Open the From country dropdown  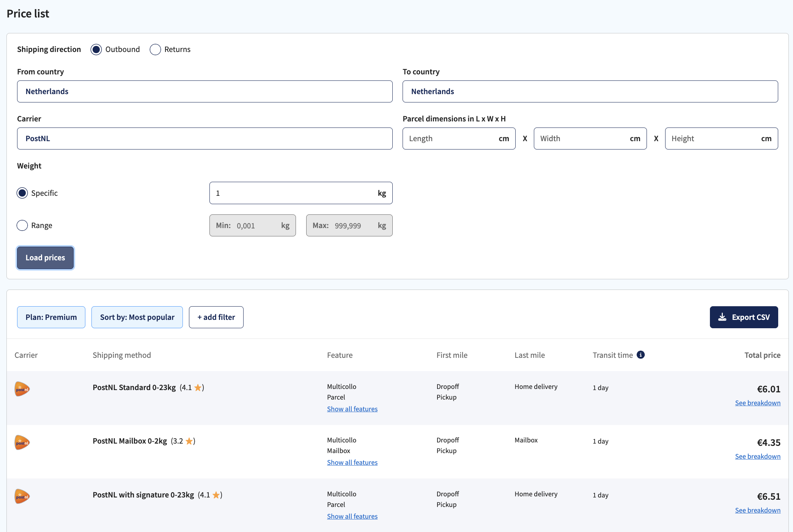pyautogui.click(x=205, y=91)
